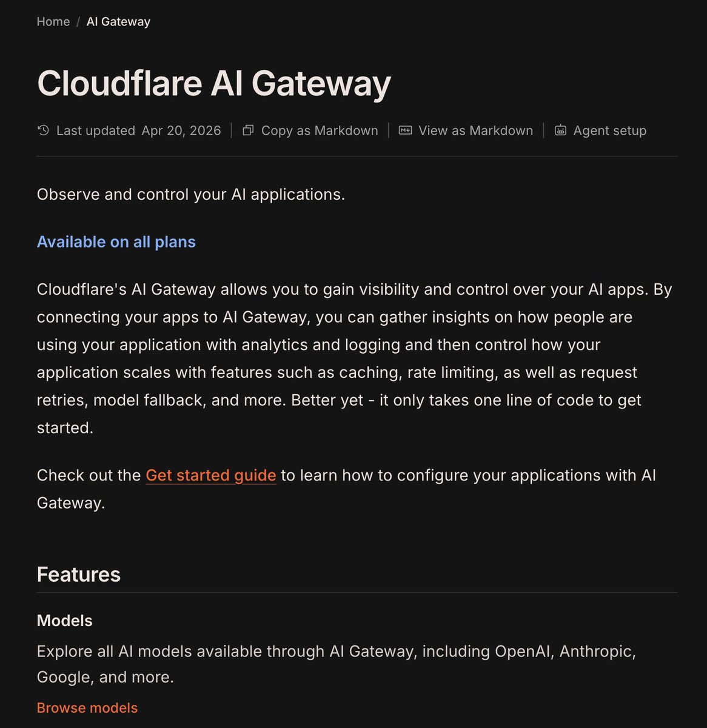Select AI Gateway in the breadcrumb trail
The image size is (707, 728).
click(x=118, y=22)
